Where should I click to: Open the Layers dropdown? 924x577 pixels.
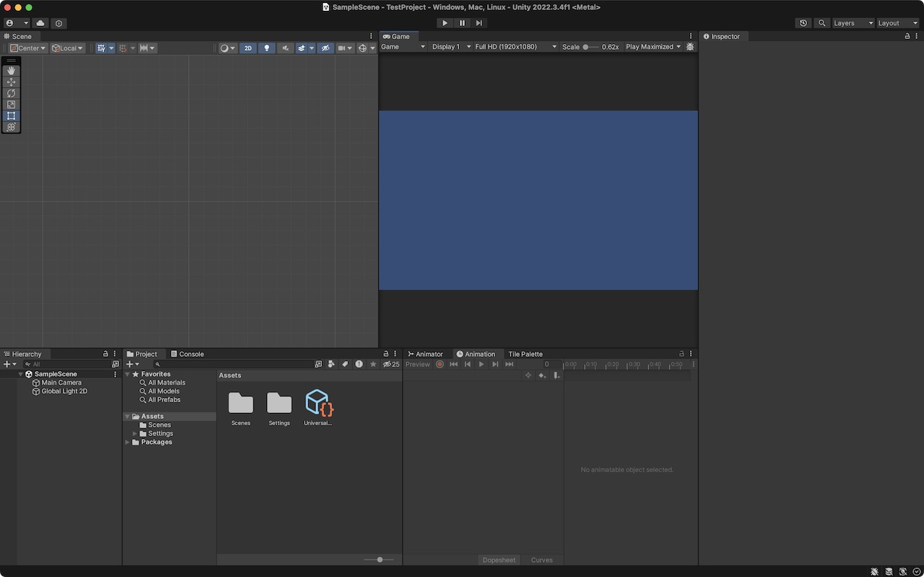click(853, 23)
